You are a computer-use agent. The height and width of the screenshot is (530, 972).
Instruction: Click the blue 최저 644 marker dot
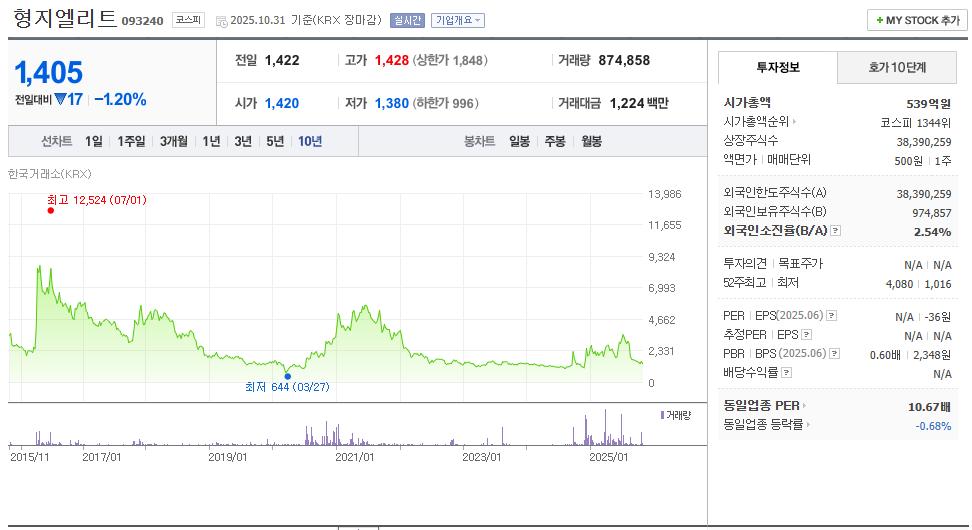click(288, 376)
